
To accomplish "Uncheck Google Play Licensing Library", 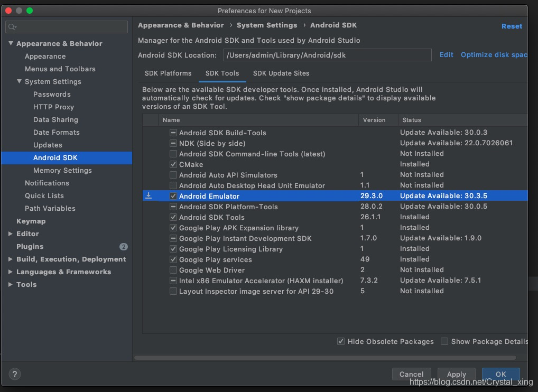I will [173, 249].
